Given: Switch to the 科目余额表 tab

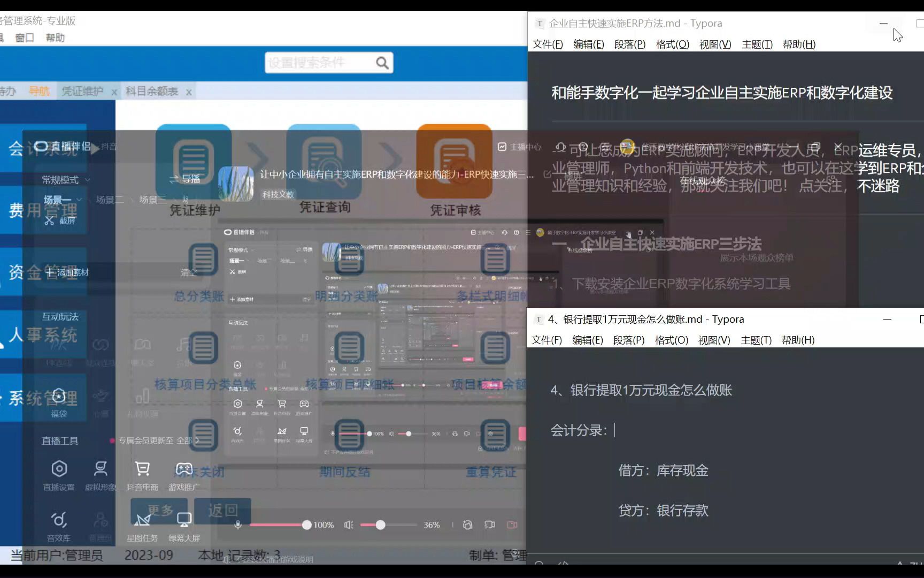Looking at the screenshot, I should [151, 92].
